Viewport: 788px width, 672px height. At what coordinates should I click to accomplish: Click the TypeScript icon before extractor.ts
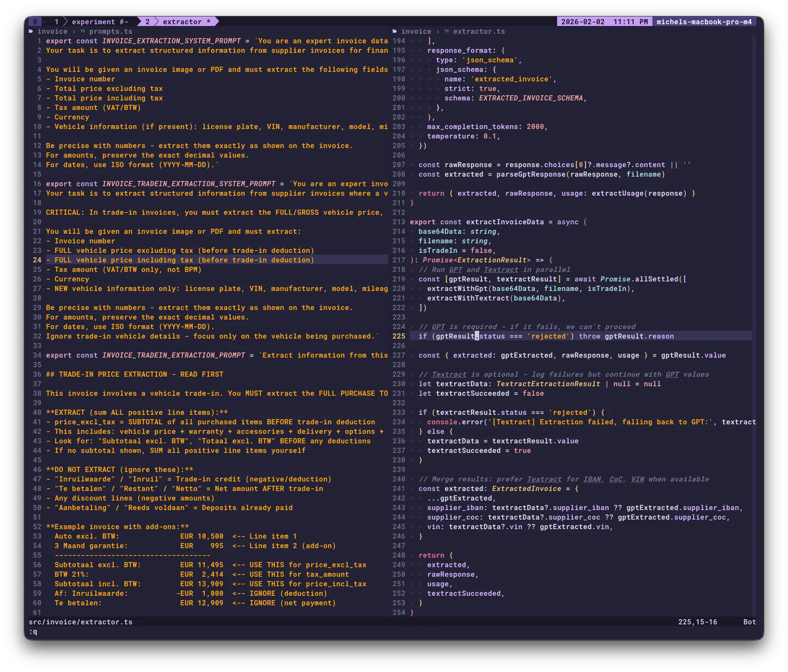pyautogui.click(x=447, y=32)
